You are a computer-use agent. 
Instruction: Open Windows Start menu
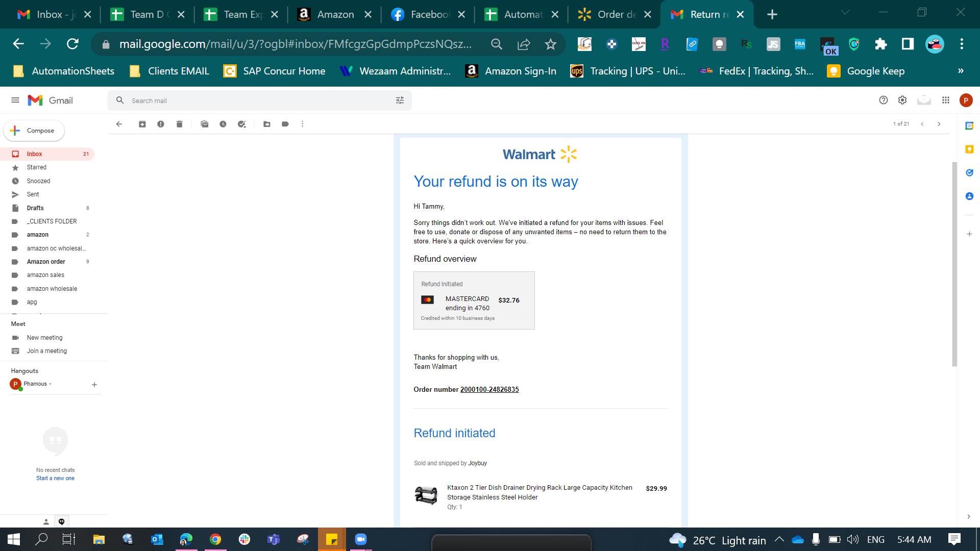pos(14,539)
